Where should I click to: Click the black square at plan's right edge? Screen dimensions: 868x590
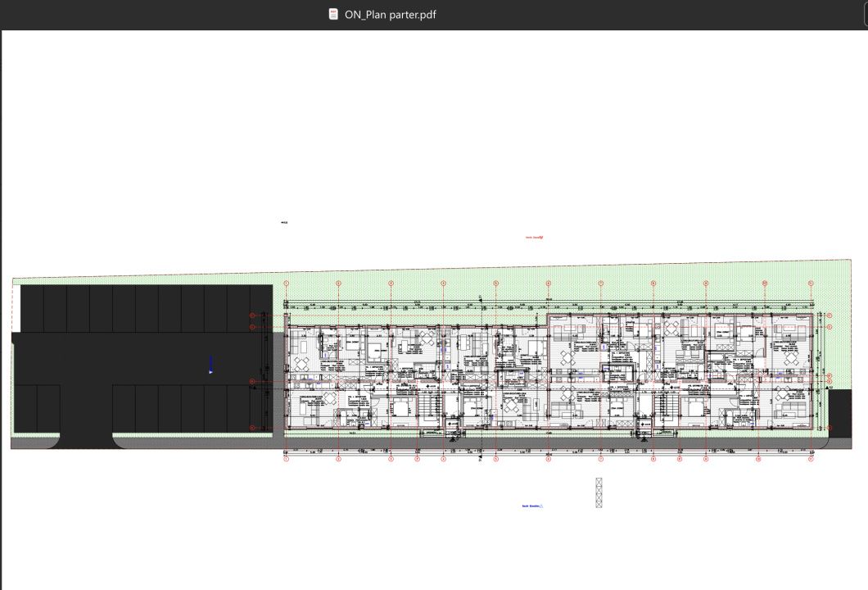tap(840, 413)
